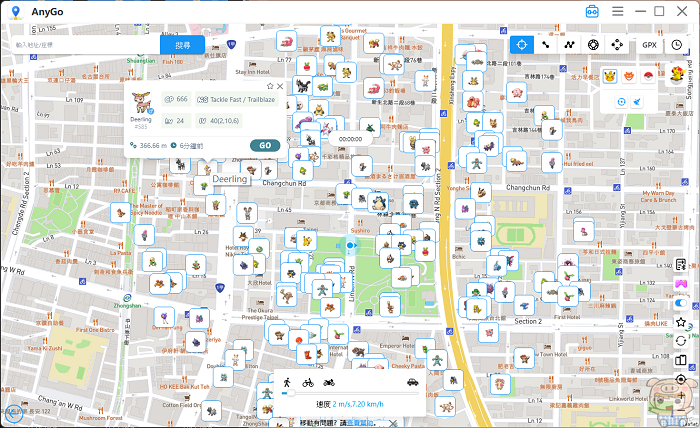Click AnyGo app logo in title bar
700x428 pixels.
click(16, 12)
